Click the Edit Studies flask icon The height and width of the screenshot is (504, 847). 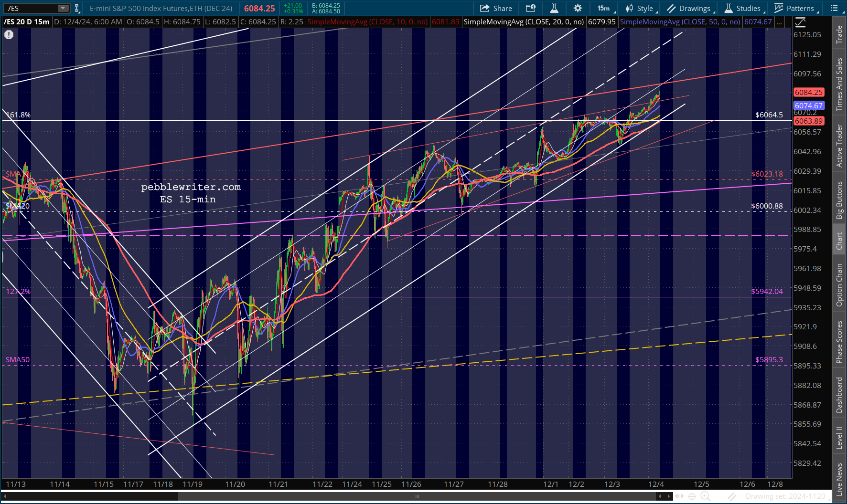coord(554,8)
